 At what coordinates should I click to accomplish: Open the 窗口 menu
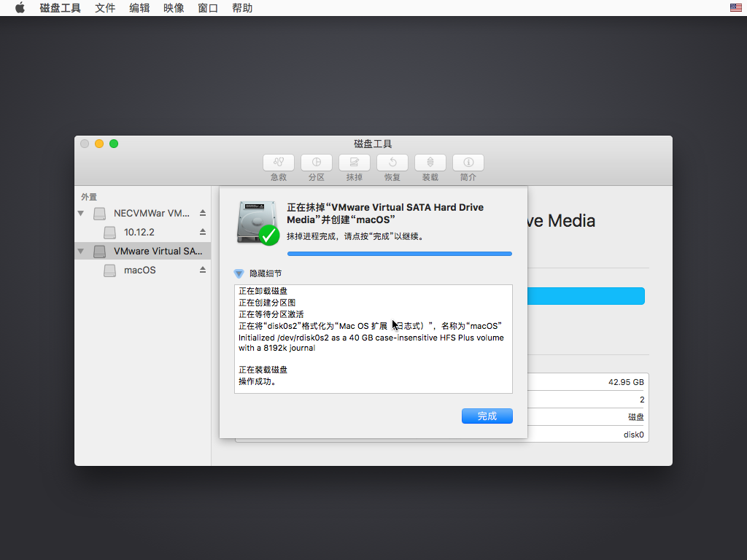[208, 8]
